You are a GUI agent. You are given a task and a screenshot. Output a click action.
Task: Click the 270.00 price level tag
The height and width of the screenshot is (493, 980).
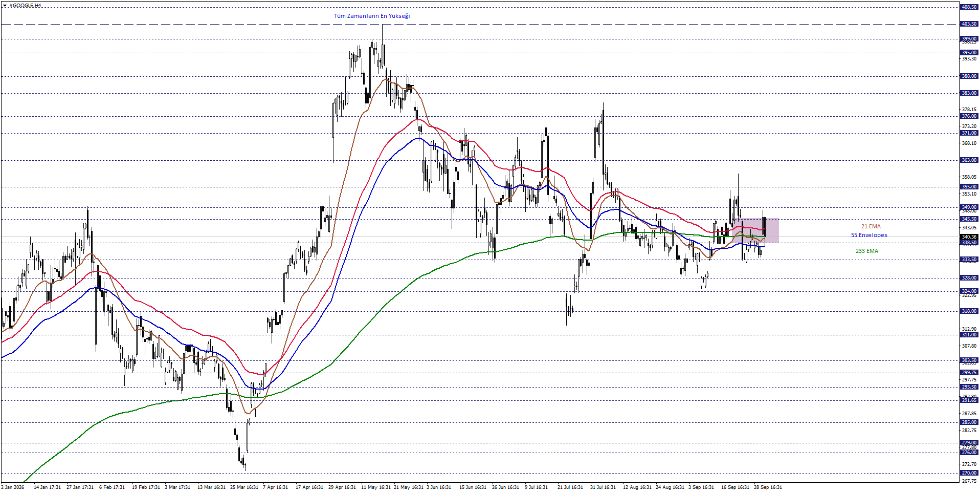pyautogui.click(x=969, y=473)
